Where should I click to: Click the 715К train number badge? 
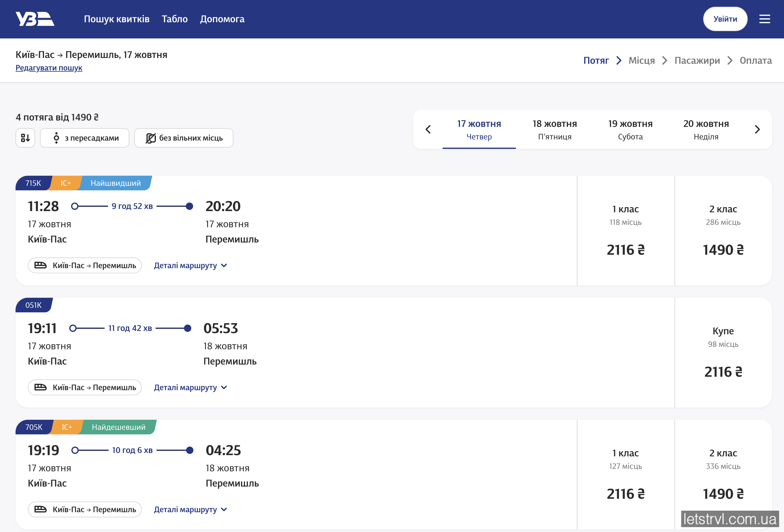[x=33, y=183]
